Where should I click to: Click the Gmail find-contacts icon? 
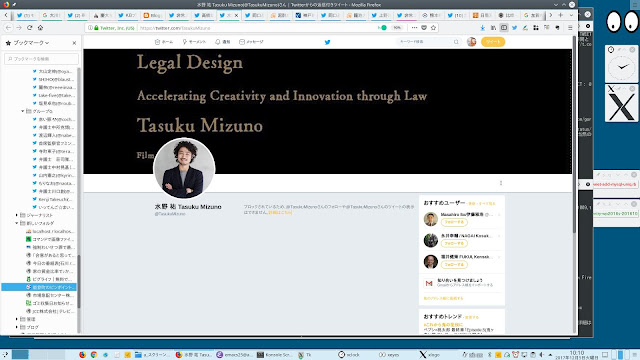click(x=429, y=283)
